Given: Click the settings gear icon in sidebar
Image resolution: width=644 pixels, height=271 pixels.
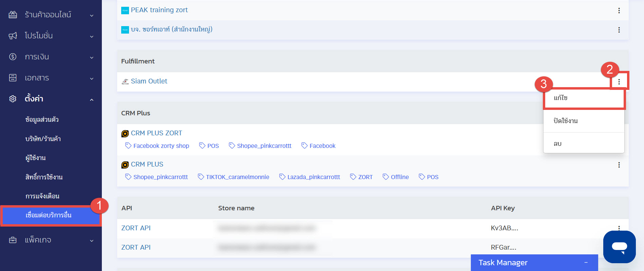Looking at the screenshot, I should [x=13, y=99].
